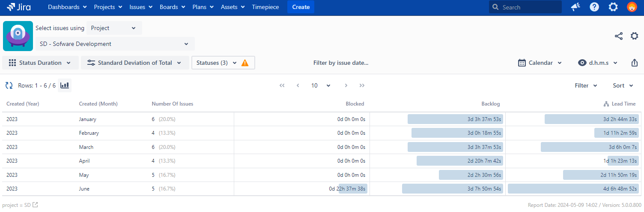This screenshot has height=212, width=644.
Task: Open Standard Deviation of Total dropdown
Action: 135,63
